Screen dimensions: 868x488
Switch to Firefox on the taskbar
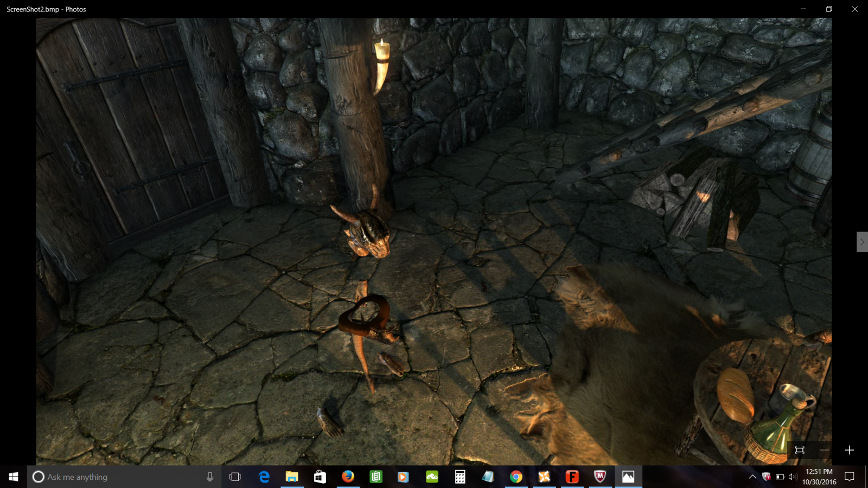pos(348,477)
